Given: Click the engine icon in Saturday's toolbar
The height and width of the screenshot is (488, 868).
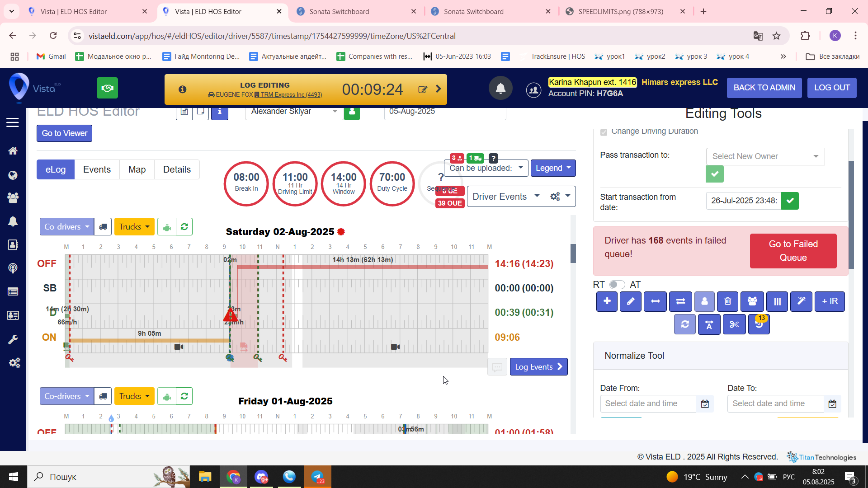Looking at the screenshot, I should click(167, 227).
